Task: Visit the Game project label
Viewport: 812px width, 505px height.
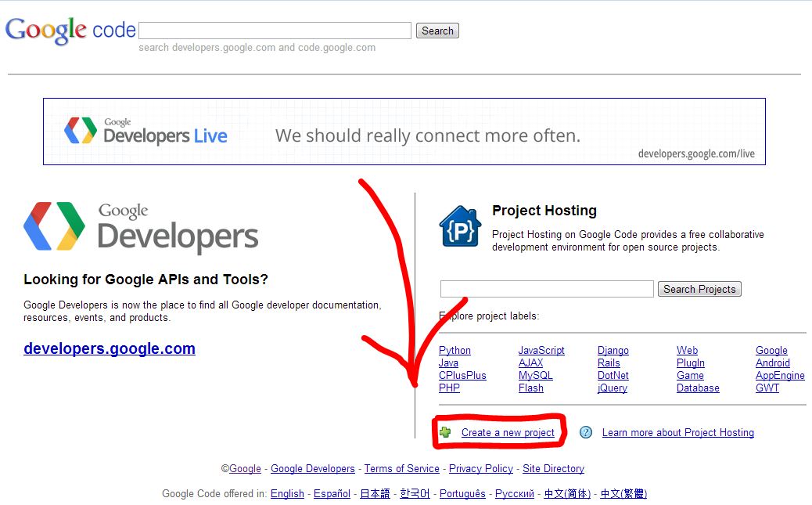Action: click(x=690, y=375)
